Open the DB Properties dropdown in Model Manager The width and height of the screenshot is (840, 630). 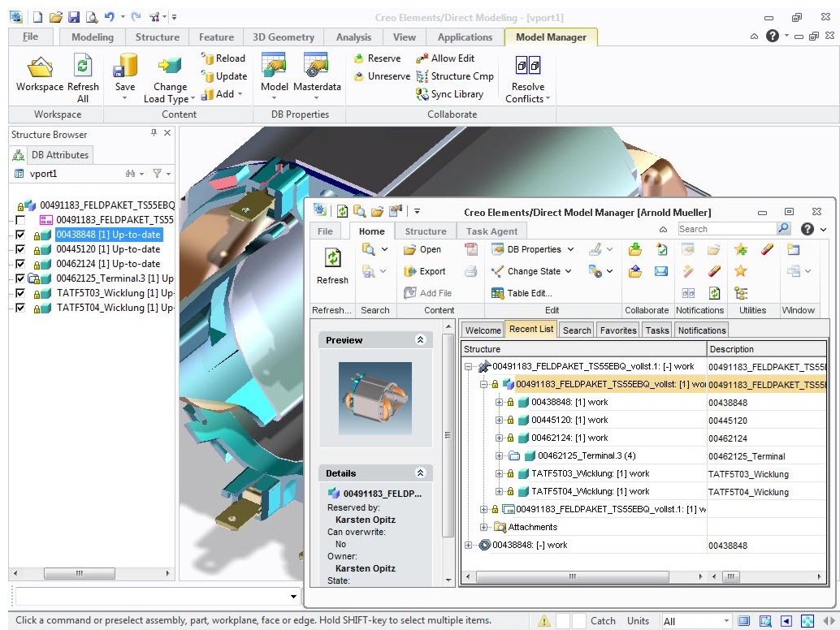(571, 249)
